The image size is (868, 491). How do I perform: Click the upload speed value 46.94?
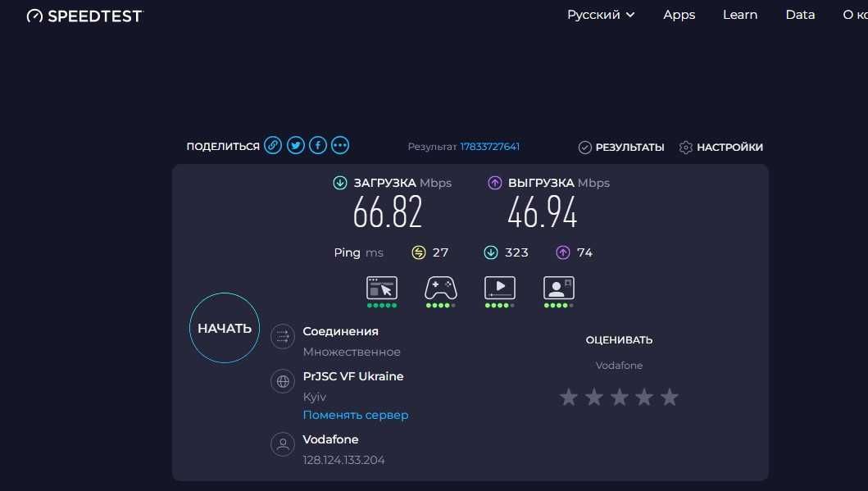coord(543,212)
